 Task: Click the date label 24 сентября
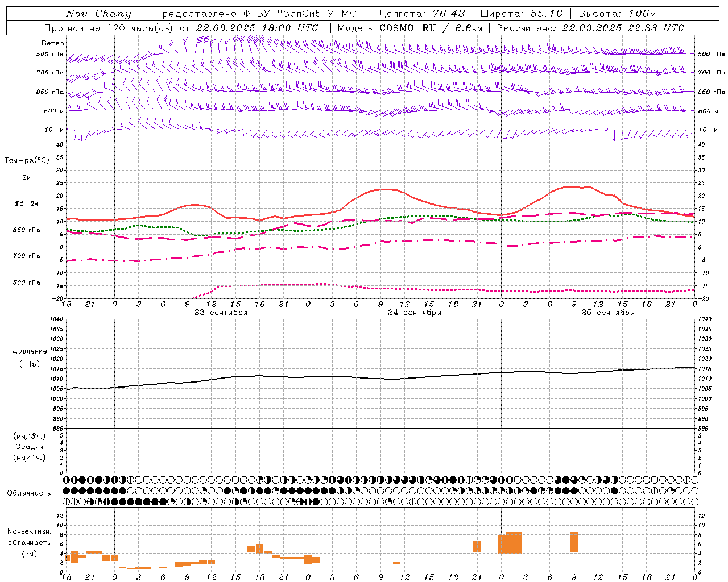coord(415,313)
